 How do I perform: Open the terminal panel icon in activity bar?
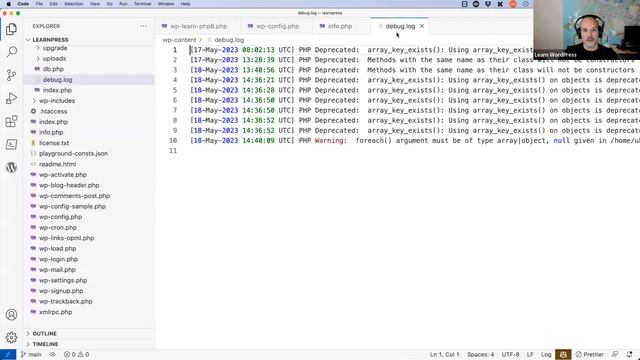pyautogui.click(x=11, y=144)
